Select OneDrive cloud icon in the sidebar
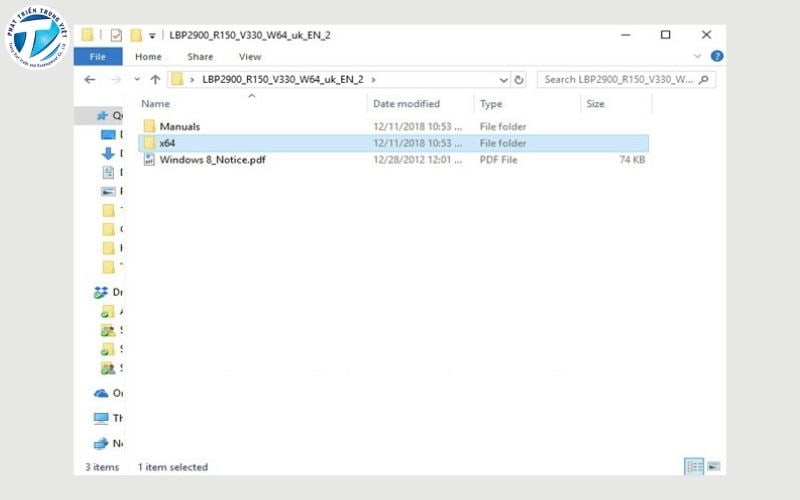 tap(101, 393)
